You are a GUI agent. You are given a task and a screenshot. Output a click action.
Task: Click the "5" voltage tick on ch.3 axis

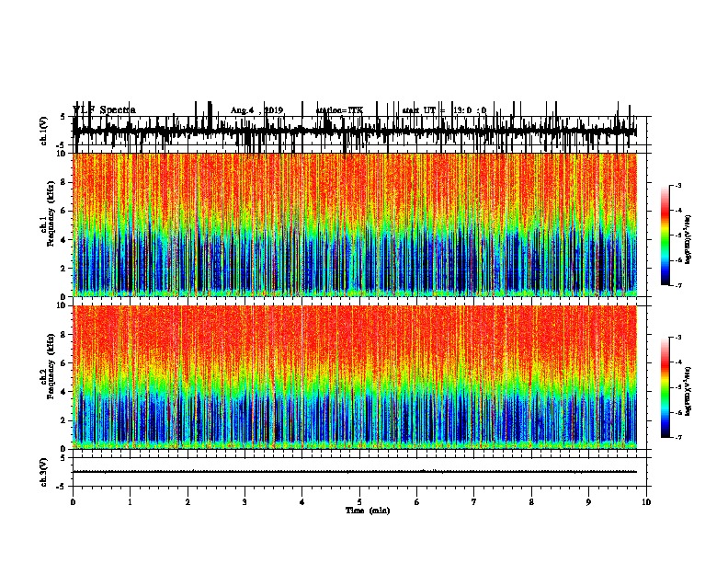click(x=63, y=458)
